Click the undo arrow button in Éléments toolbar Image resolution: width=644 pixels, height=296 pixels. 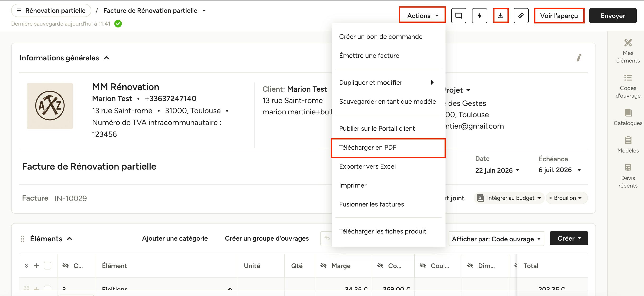327,238
